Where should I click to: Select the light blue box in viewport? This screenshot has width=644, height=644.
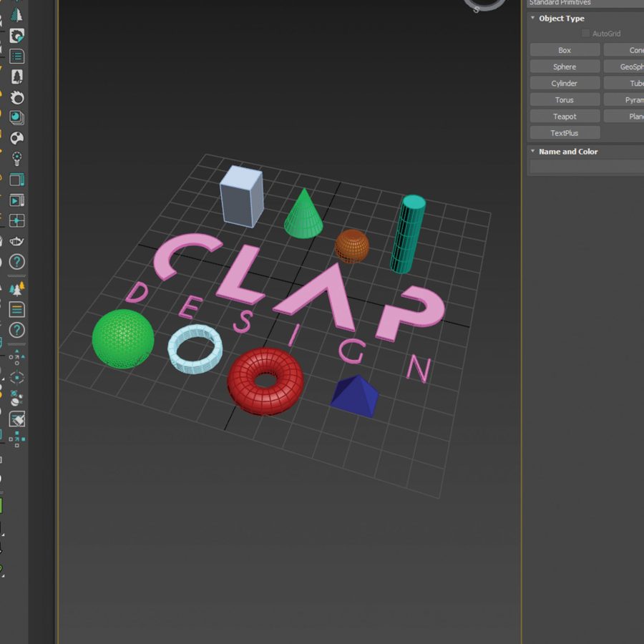pyautogui.click(x=242, y=196)
